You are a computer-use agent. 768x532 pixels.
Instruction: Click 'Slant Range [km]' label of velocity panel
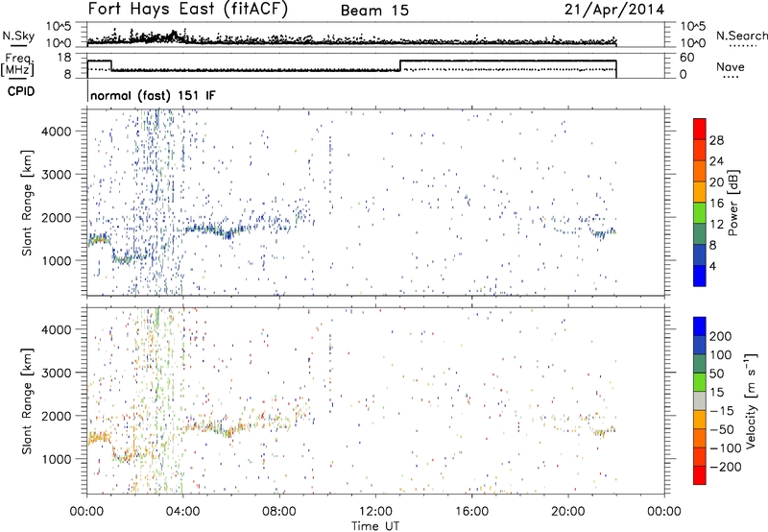(x=27, y=400)
